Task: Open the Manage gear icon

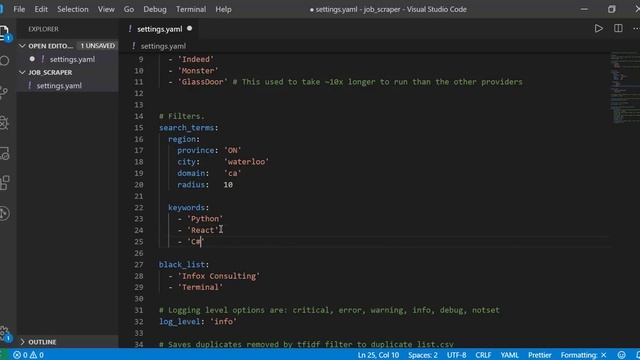Action: click(x=4, y=333)
